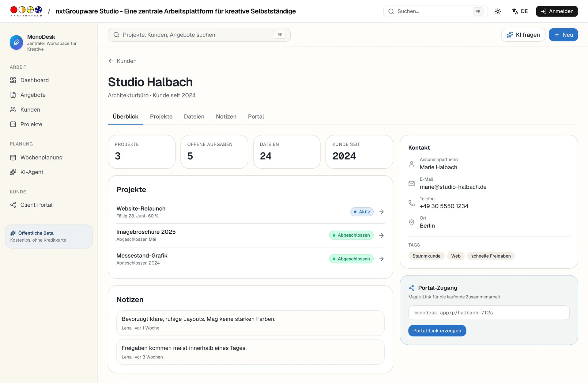Viewport: 588px width, 383px height.
Task: Go back to Kunden via arrow link
Action: (x=123, y=61)
